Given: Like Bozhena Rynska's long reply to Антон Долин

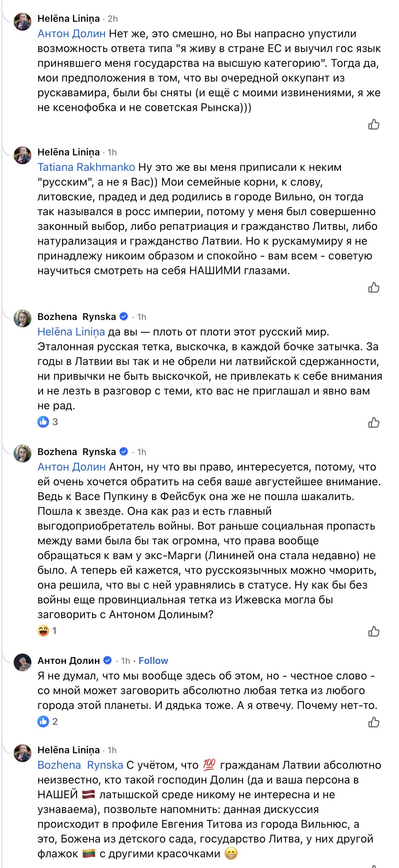Looking at the screenshot, I should pyautogui.click(x=374, y=631).
